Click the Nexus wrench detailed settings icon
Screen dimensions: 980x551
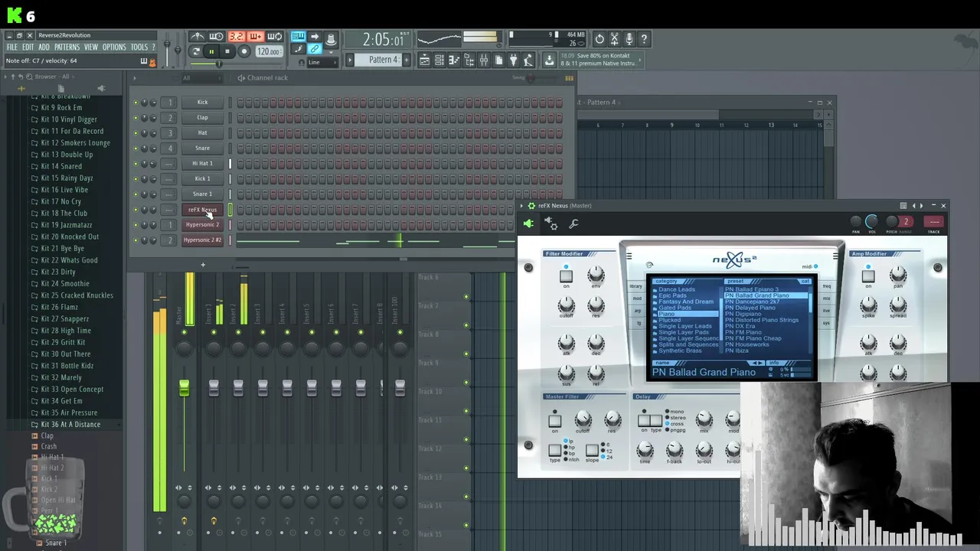(573, 223)
